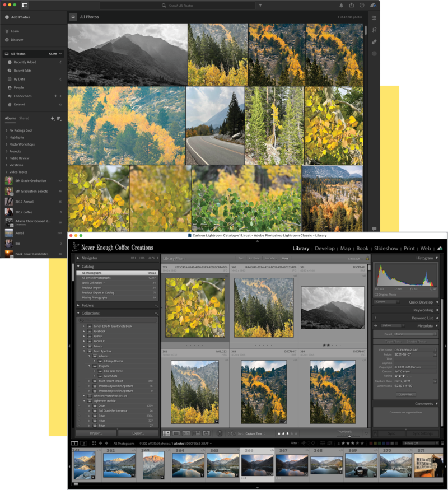Screen dimensions: 448x490
Task: Expand the Fix Ratings Goof album folder
Action: (7, 130)
